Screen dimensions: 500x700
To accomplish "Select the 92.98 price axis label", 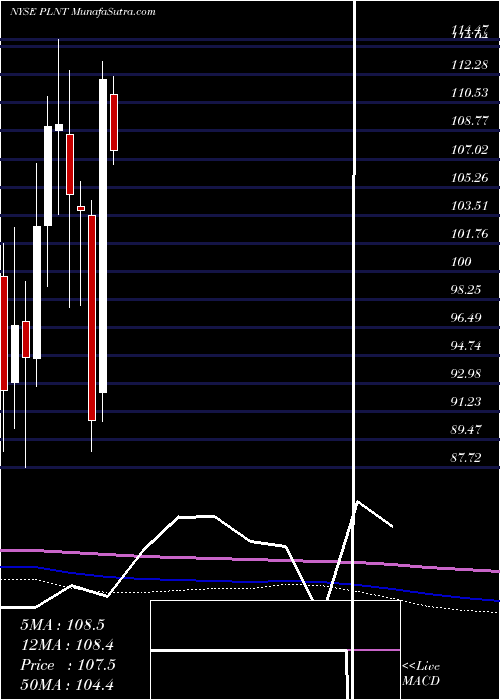I will 467,374.
